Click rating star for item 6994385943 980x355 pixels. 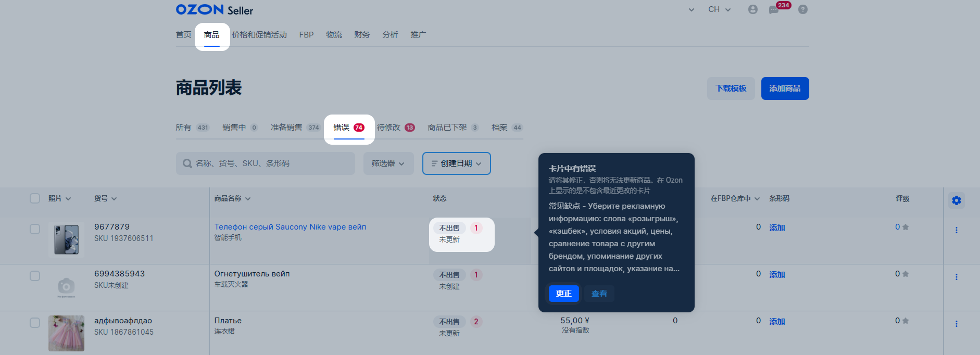905,274
